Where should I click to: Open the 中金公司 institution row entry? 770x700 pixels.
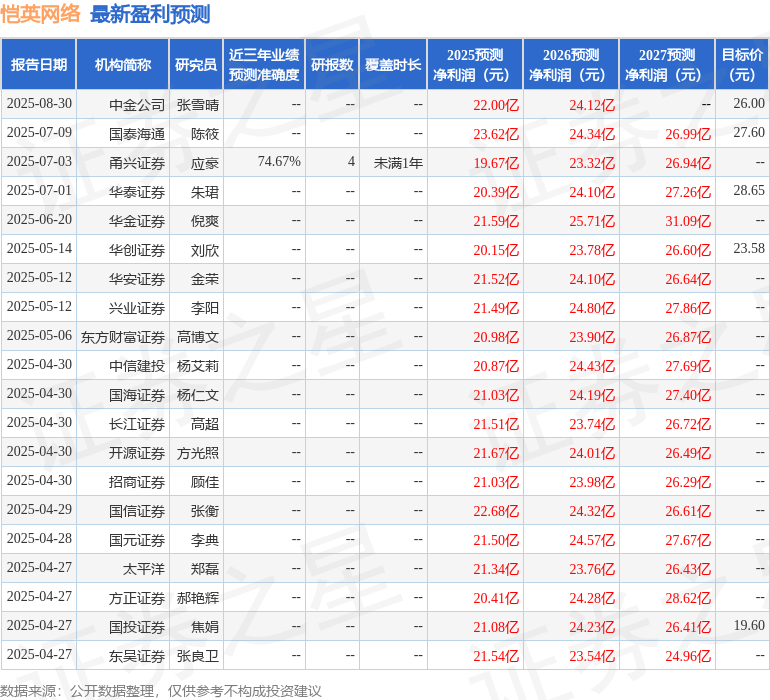tap(137, 104)
